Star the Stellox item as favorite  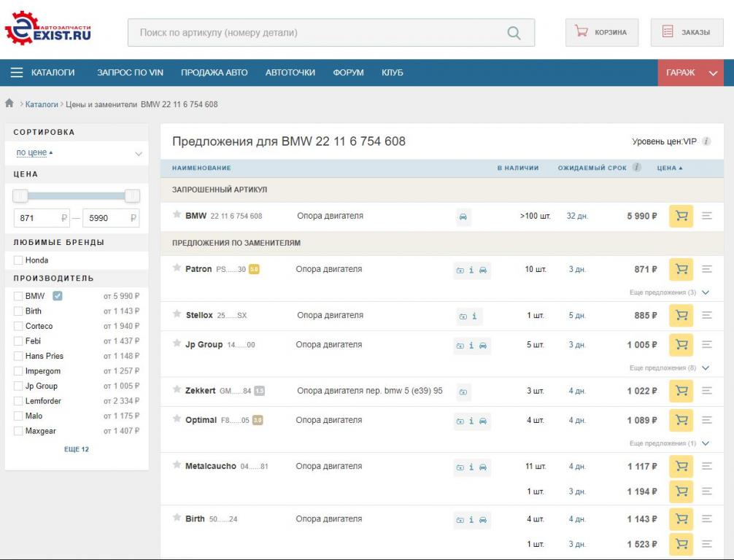click(x=177, y=314)
